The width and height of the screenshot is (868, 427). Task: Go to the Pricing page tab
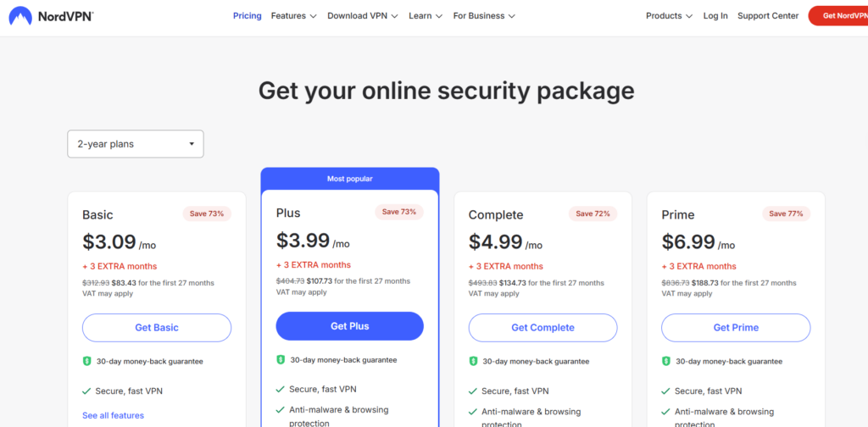pyautogui.click(x=247, y=15)
